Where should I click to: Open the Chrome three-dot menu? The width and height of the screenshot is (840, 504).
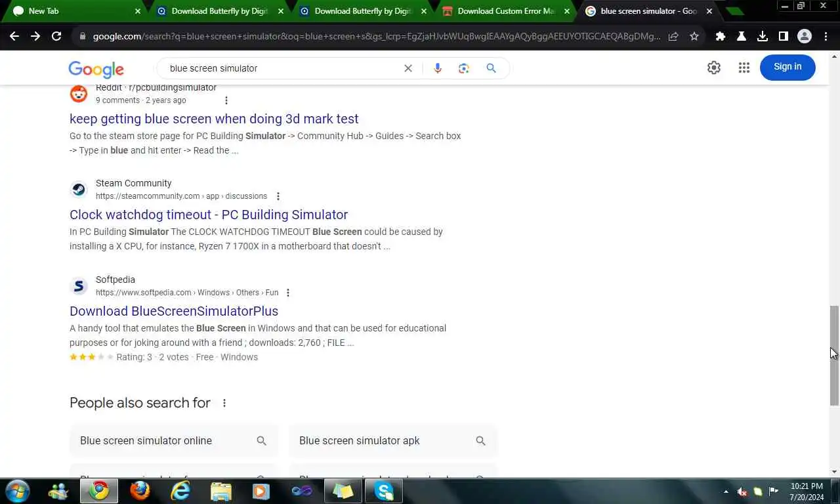pyautogui.click(x=826, y=37)
